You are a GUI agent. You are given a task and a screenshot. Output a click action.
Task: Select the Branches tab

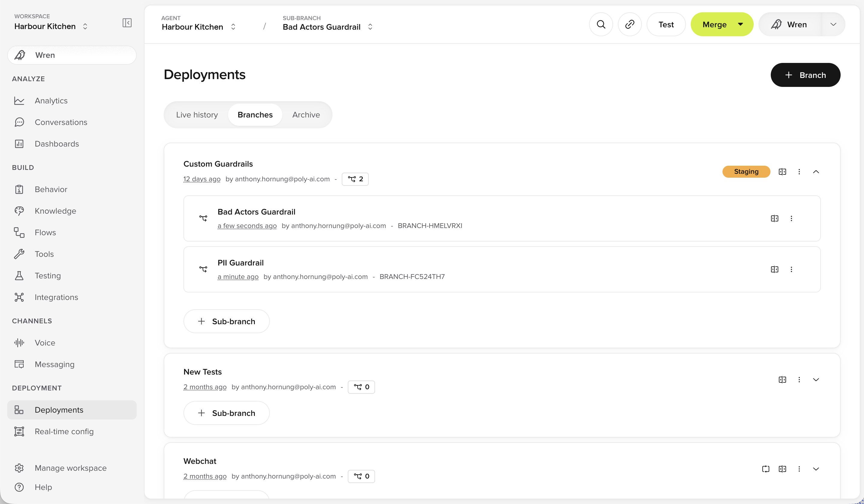(x=255, y=115)
